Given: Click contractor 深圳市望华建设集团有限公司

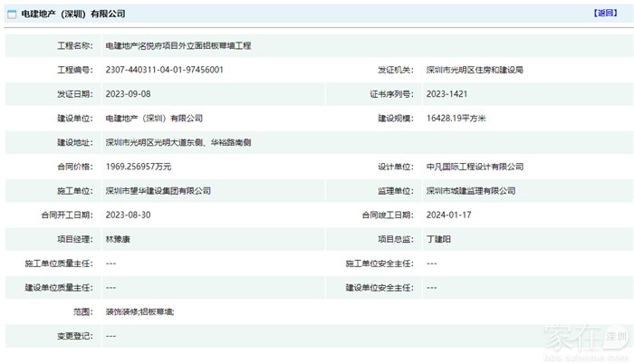Looking at the screenshot, I should (158, 191).
